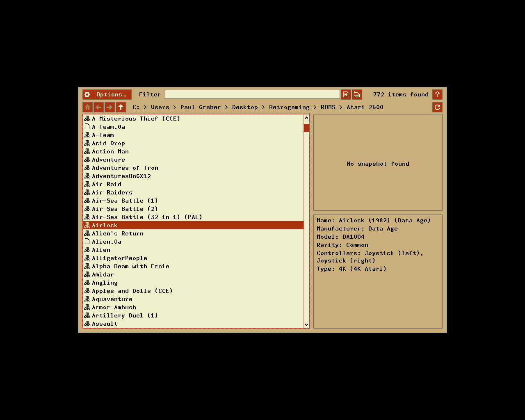This screenshot has height=420, width=525.
Task: Click the Atari icon beside Aquaventure
Action: coord(87,299)
